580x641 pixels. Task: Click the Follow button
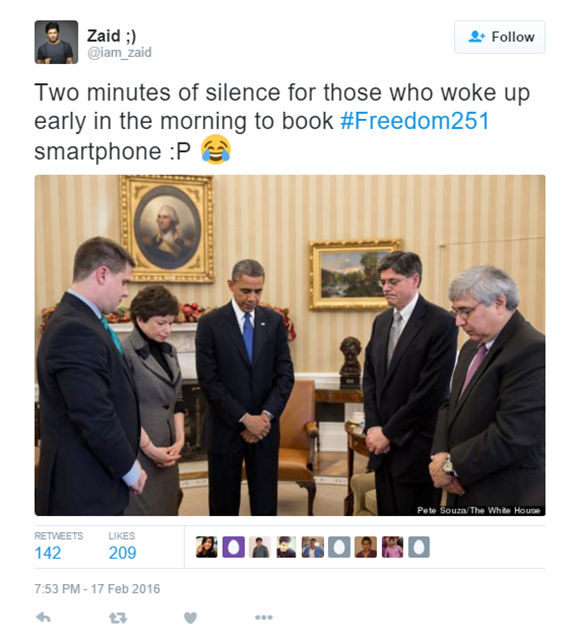[x=499, y=37]
